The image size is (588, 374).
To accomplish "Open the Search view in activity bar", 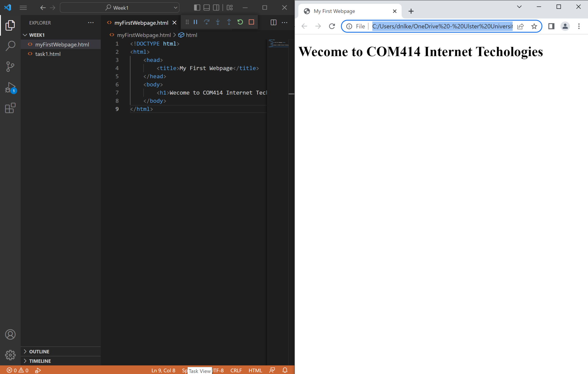I will tap(10, 46).
